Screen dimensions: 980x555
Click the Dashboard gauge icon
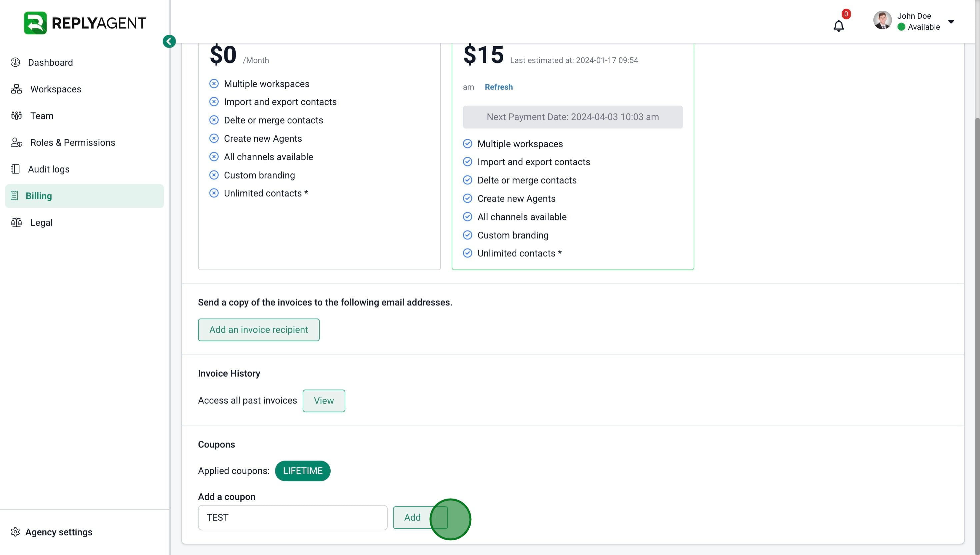point(15,62)
